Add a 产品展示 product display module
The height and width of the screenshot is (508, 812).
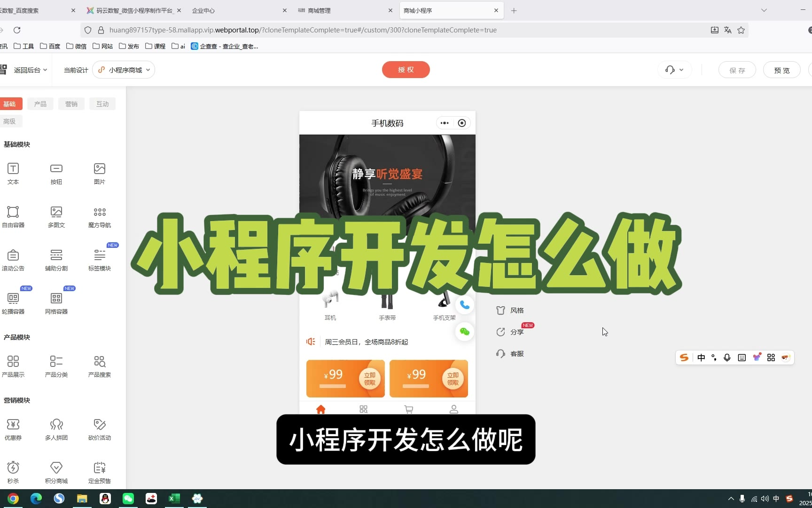13,366
